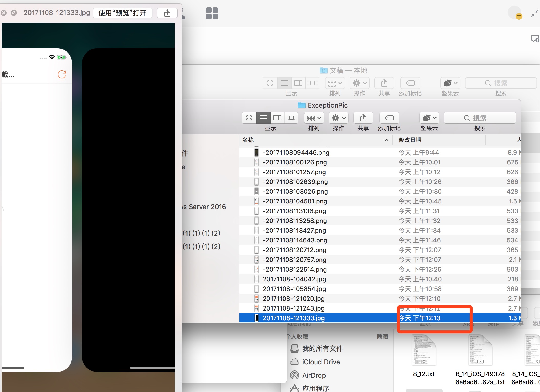Click share icon in Quick Look preview
The height and width of the screenshot is (392, 540).
point(167,13)
